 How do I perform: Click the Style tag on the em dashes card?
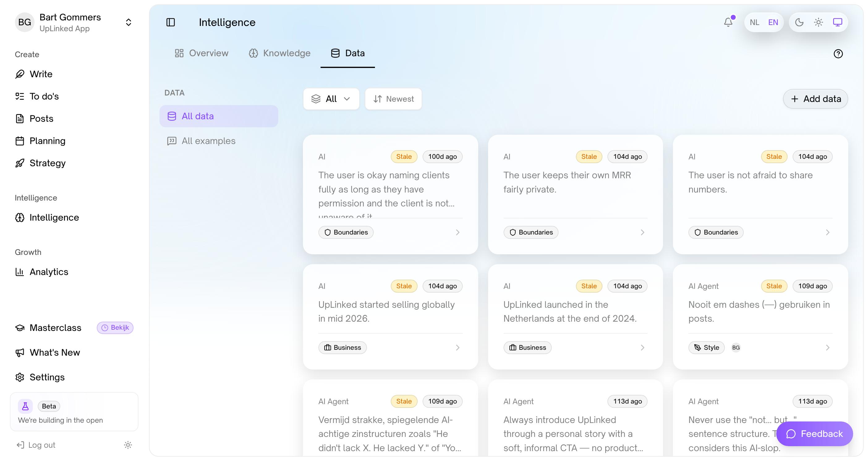(x=707, y=348)
